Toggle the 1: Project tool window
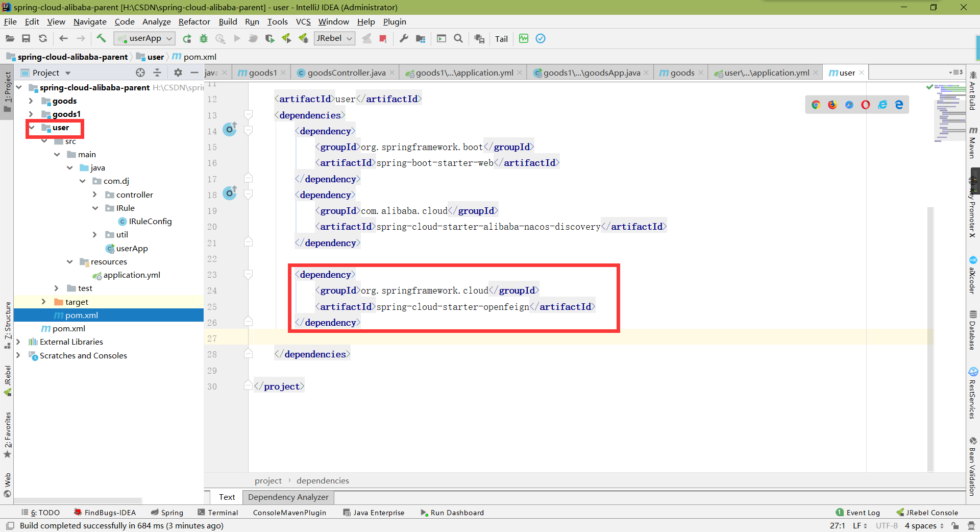980x532 pixels. [7, 92]
